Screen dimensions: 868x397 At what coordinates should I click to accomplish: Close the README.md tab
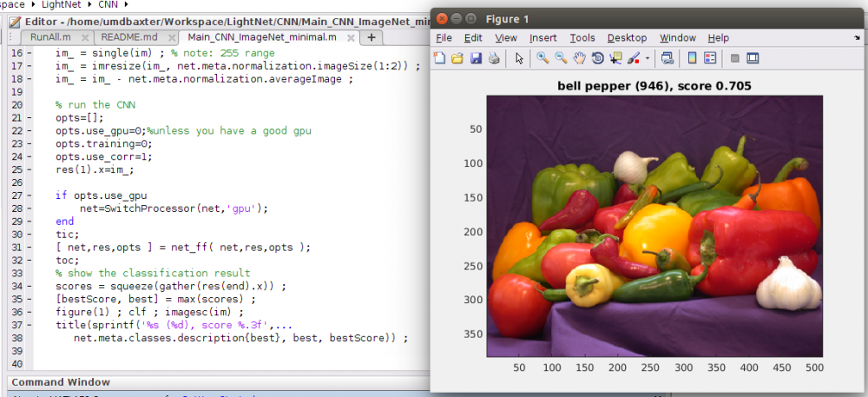170,37
